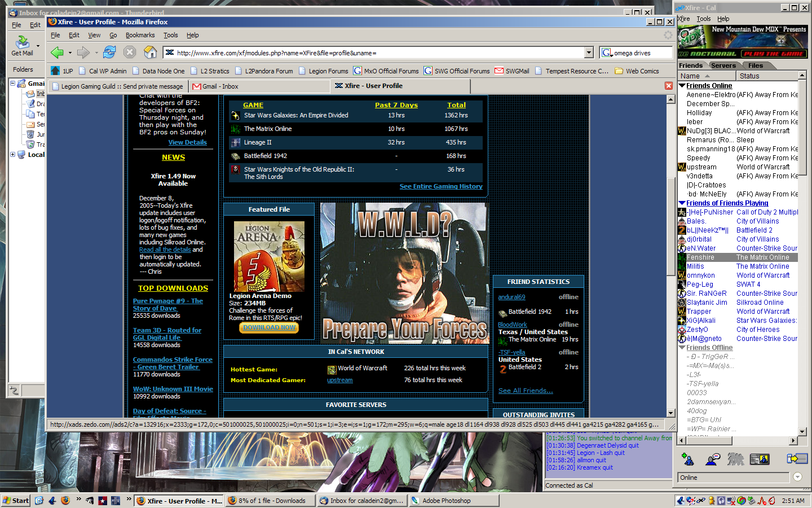Open Commandos Strike Force Green Beret Trailer link
Screen dimensions: 812x508
(x=173, y=363)
